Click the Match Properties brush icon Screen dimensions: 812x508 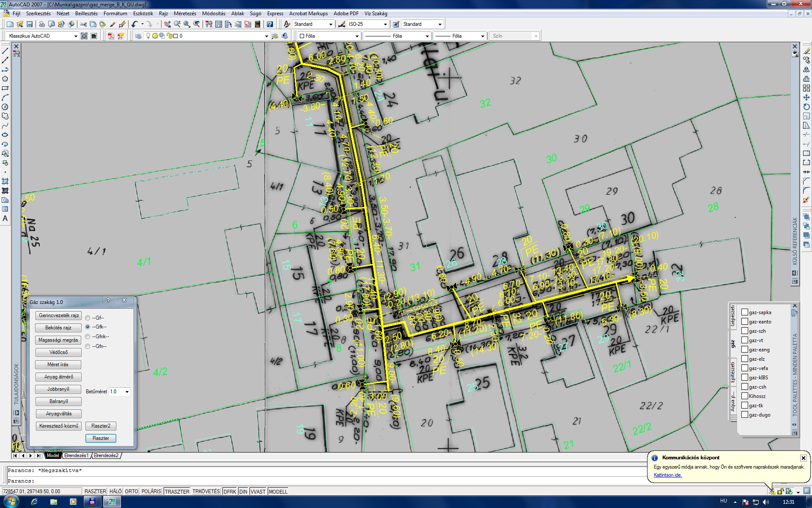pyautogui.click(x=112, y=24)
